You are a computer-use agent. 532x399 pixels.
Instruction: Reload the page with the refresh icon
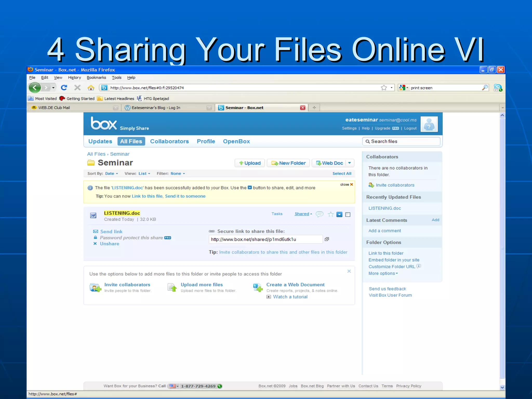pyautogui.click(x=64, y=88)
